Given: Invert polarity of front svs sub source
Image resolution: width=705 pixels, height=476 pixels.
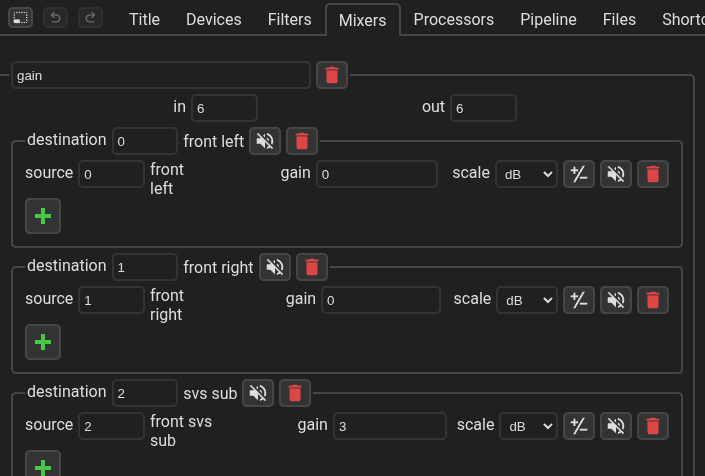Looking at the screenshot, I should click(x=579, y=426).
